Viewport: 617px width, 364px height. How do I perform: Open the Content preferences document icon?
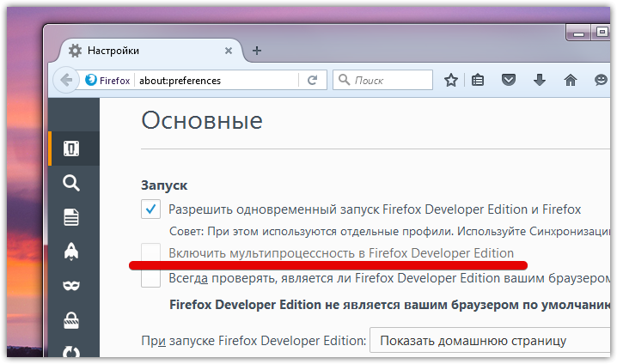(x=71, y=217)
